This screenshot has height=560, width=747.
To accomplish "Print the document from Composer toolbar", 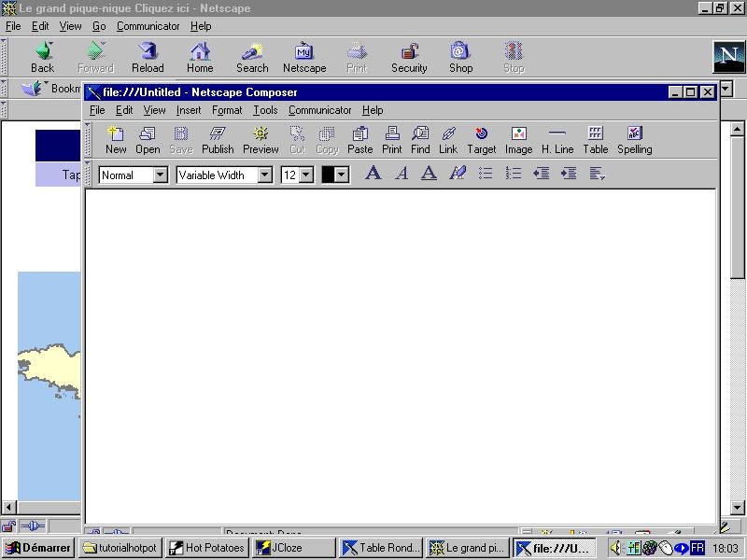I will coord(392,141).
